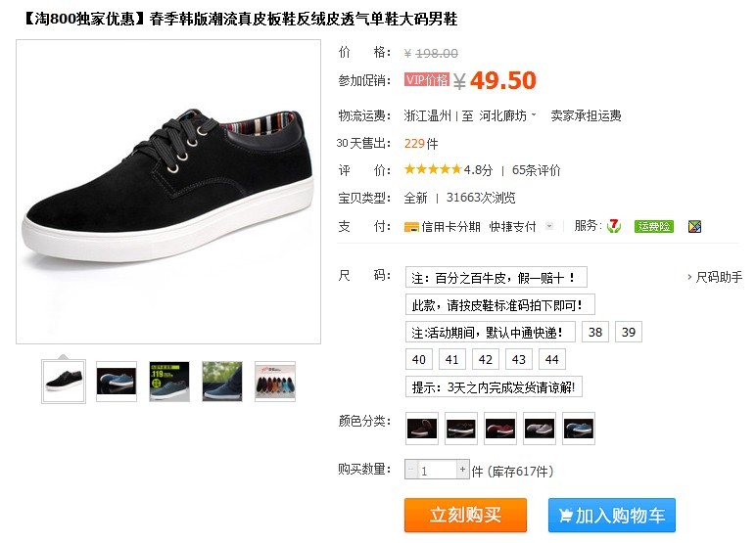
Task: Click the purchase quantity input field
Action: [437, 470]
